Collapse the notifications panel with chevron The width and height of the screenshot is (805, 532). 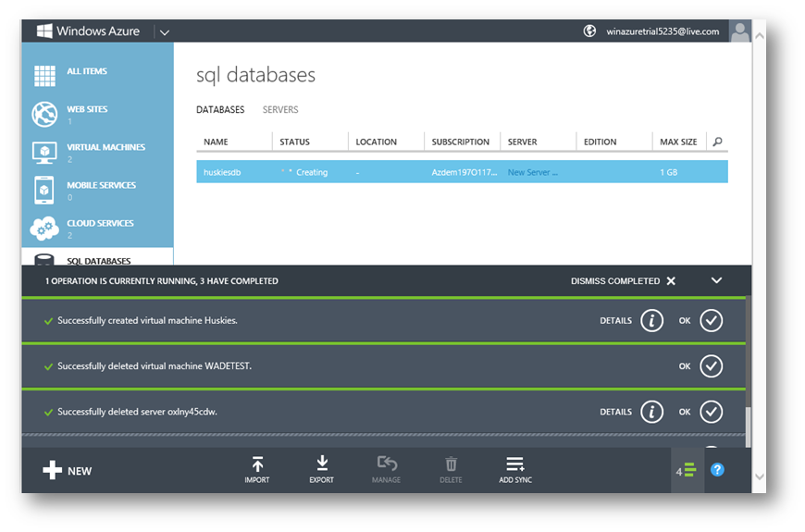click(x=716, y=280)
